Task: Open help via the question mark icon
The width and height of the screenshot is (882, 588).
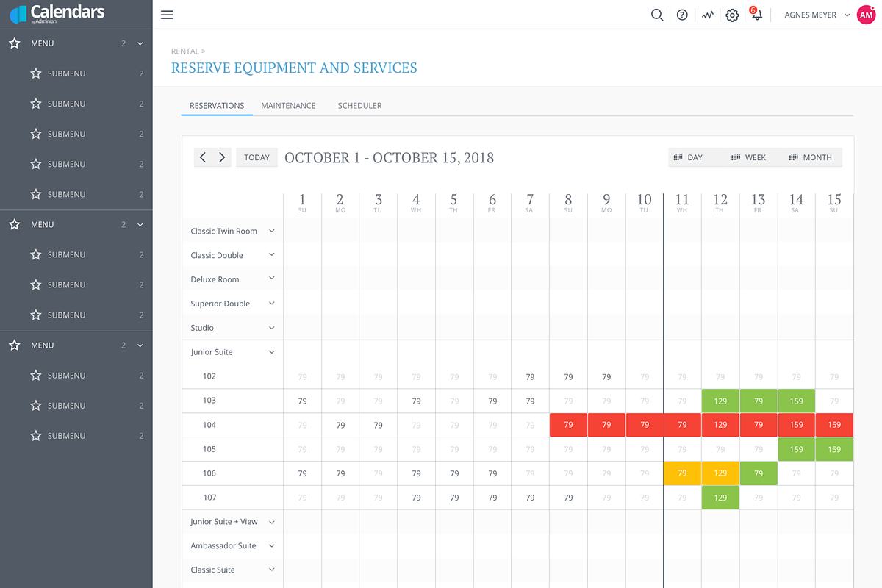Action: [682, 15]
